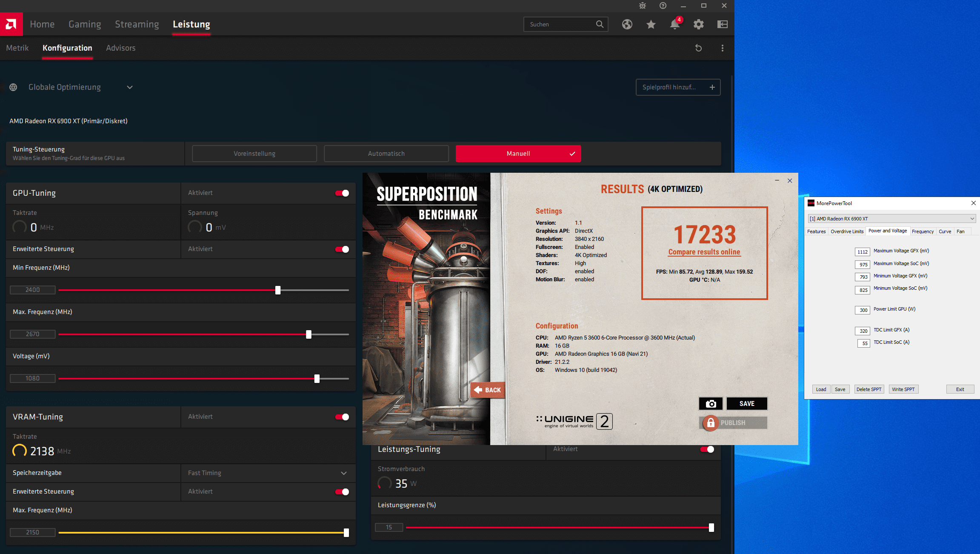Open the Home tab
980x554 pixels.
(42, 24)
